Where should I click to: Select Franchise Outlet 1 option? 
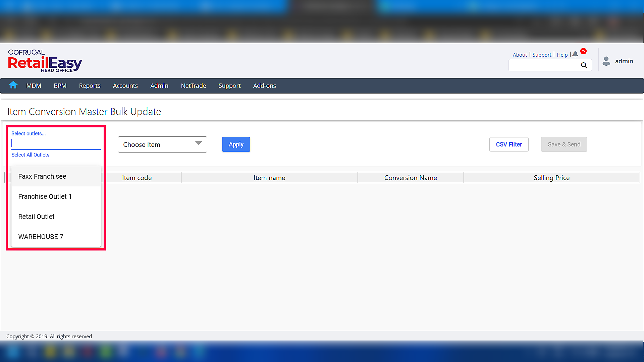click(45, 196)
